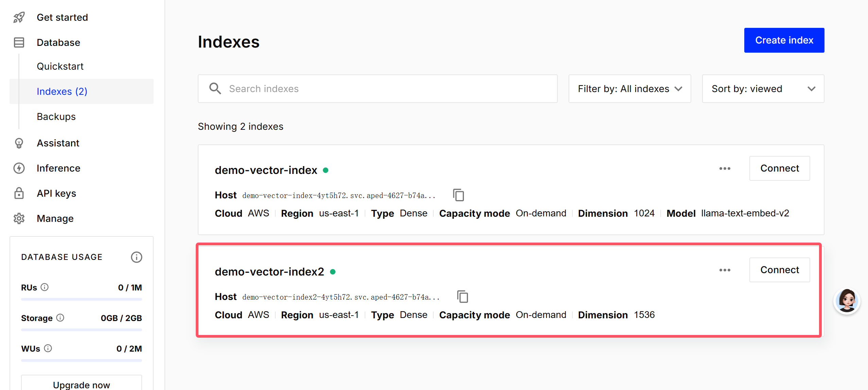Viewport: 868px width, 390px height.
Task: Click the Get started rocket icon
Action: [x=19, y=17]
